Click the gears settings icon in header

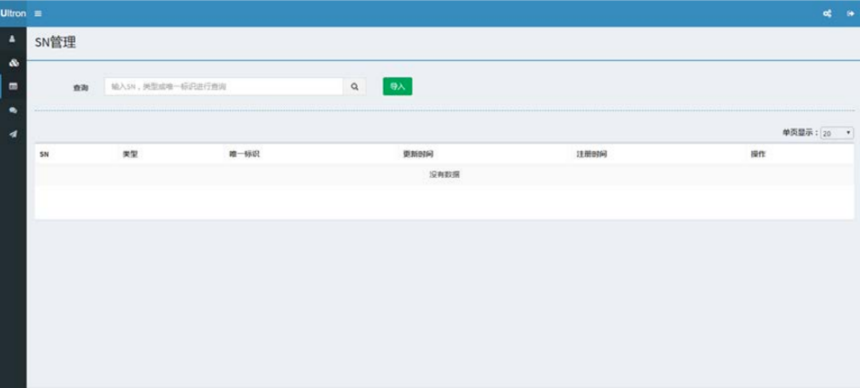[827, 14]
